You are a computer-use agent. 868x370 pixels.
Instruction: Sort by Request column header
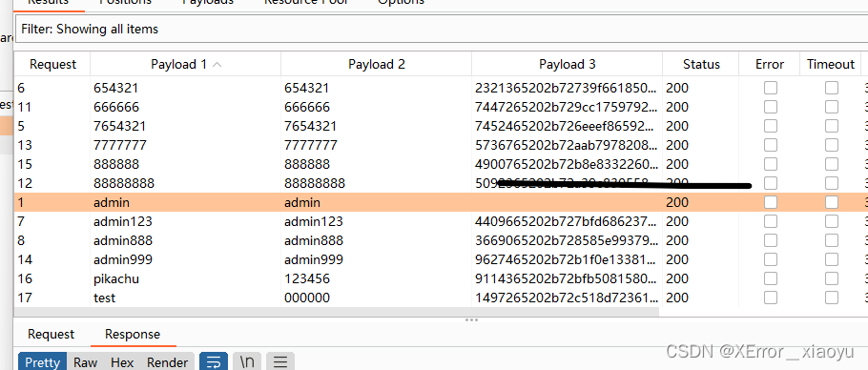(52, 64)
